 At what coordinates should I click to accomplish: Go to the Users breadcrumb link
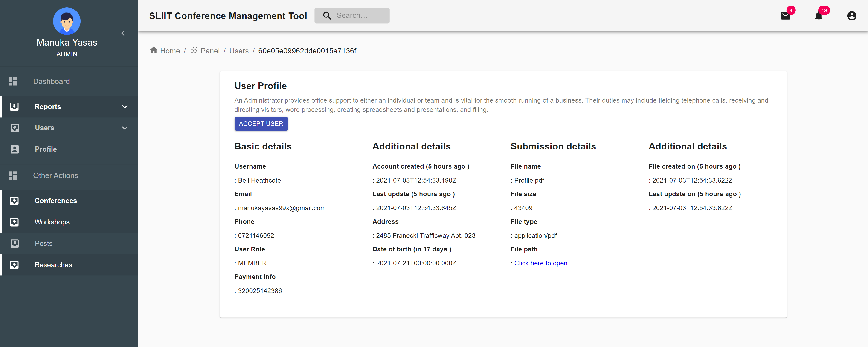tap(238, 51)
